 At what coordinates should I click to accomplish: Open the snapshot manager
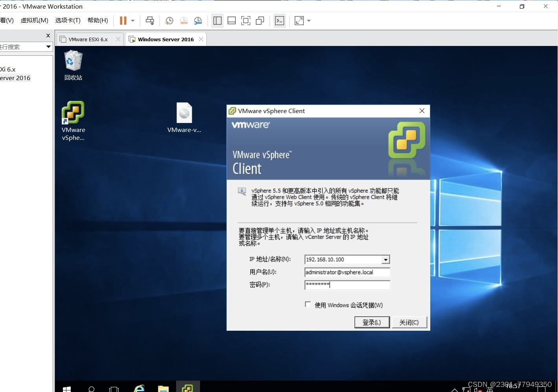[x=198, y=21]
